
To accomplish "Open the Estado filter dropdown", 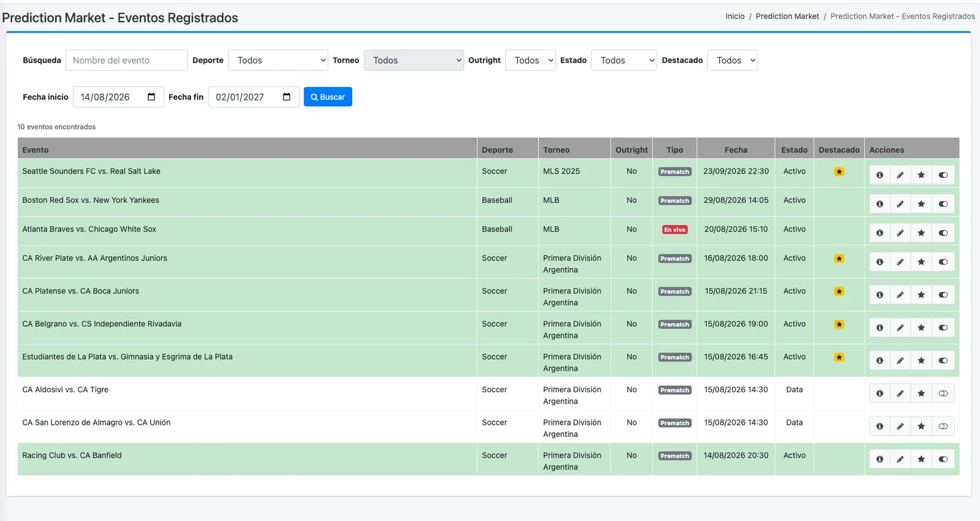I will pos(624,60).
